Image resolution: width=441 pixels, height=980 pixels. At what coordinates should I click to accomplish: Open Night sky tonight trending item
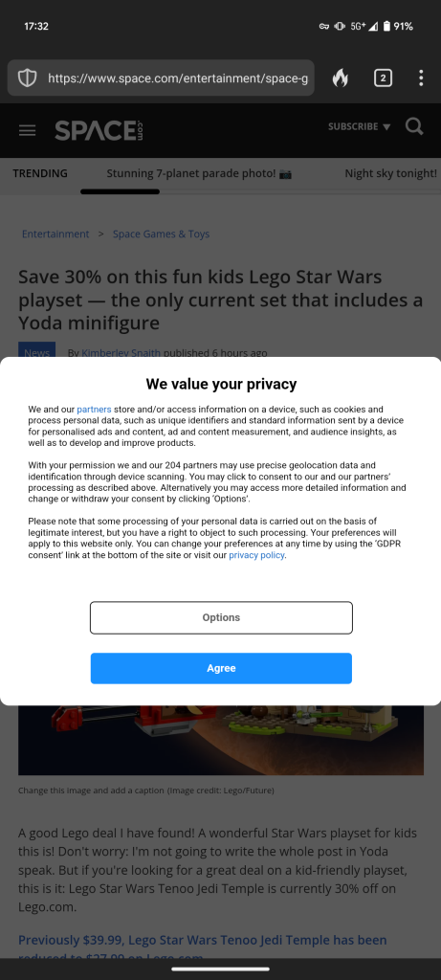391,174
